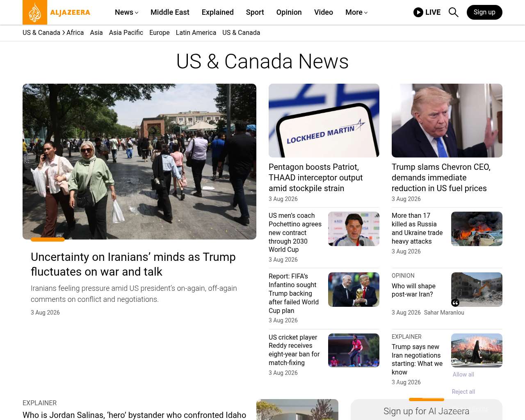Click Allow all cookies button
The height and width of the screenshot is (420, 525).
(x=463, y=374)
